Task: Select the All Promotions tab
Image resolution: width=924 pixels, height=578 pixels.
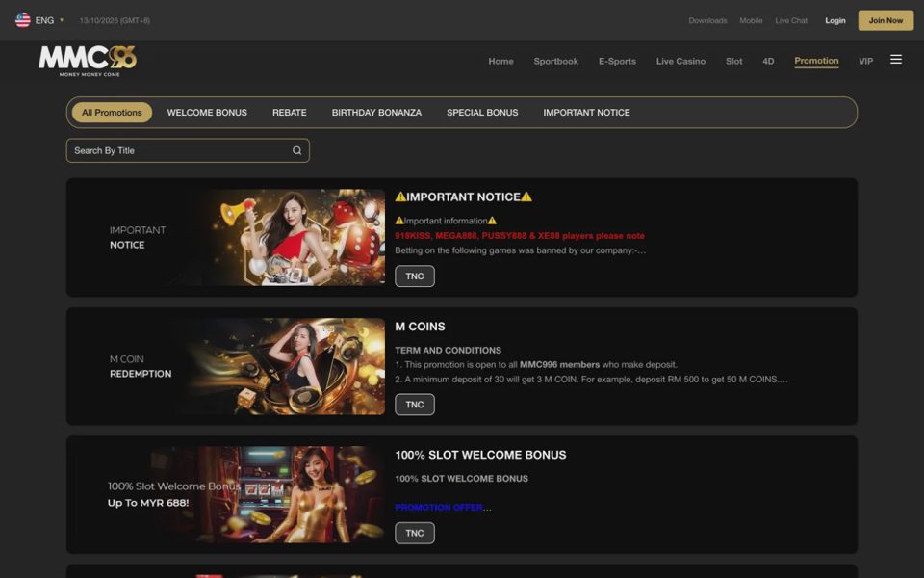Action: (112, 113)
